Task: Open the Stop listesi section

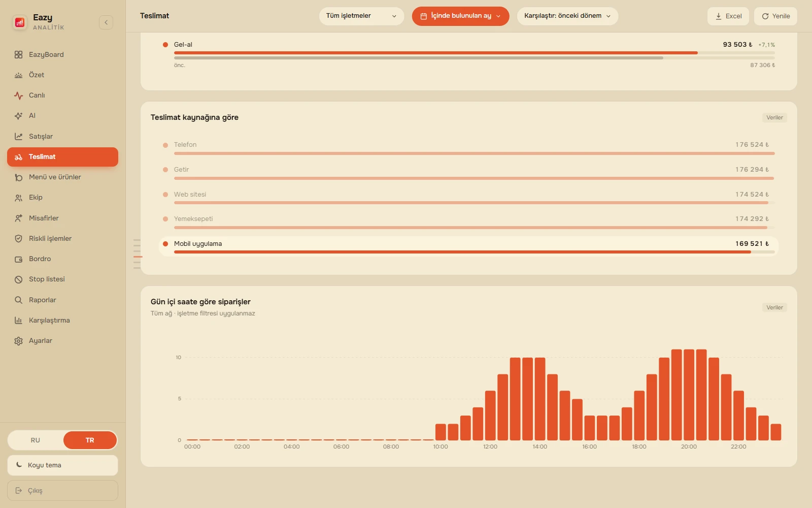Action: [62, 279]
